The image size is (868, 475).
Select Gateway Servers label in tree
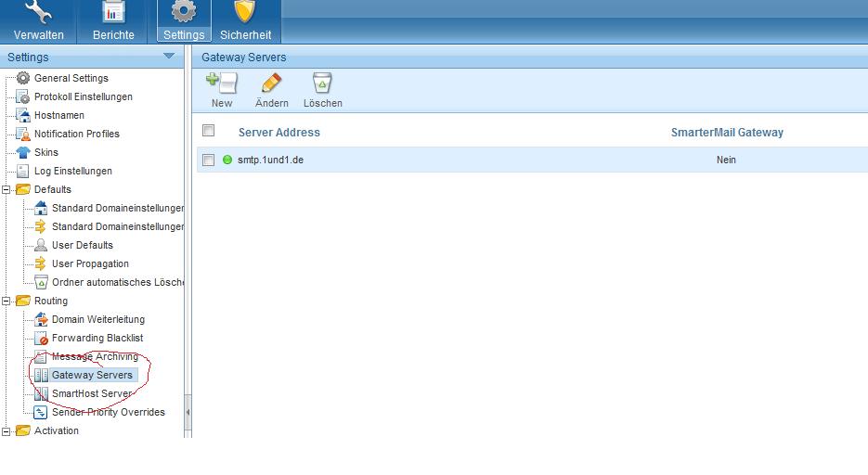(92, 375)
